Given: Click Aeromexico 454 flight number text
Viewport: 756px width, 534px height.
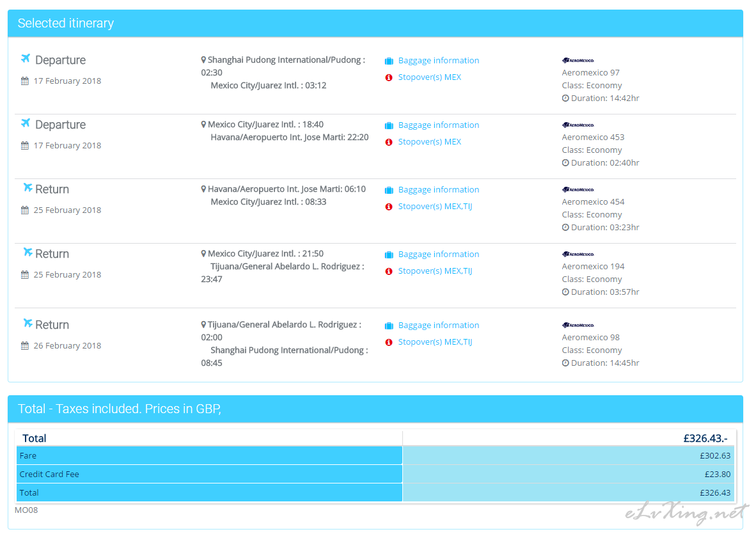Looking at the screenshot, I should 593,202.
